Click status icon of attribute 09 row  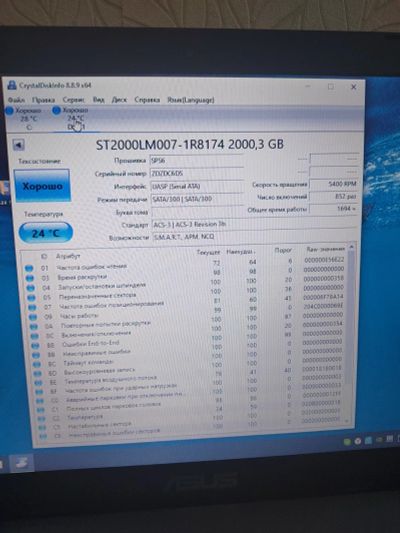[x=33, y=317]
